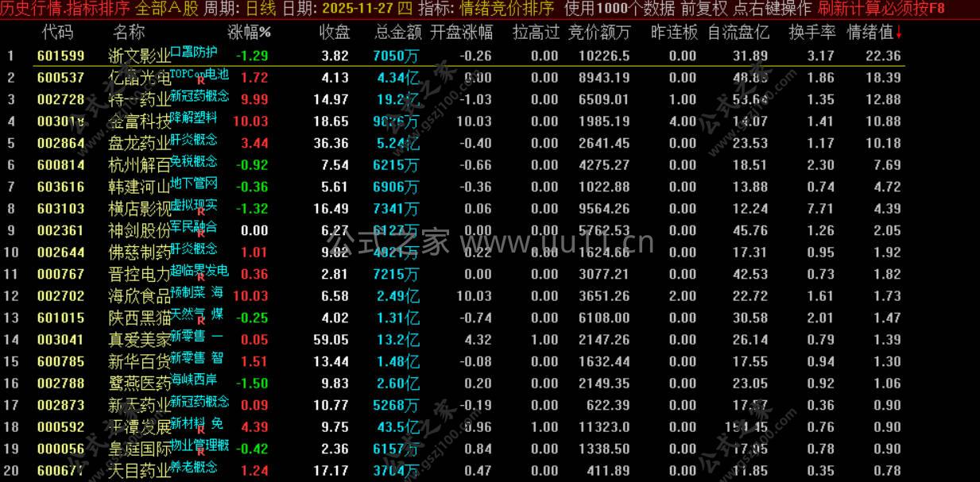Open the 佛慈制药 stock name

click(139, 253)
